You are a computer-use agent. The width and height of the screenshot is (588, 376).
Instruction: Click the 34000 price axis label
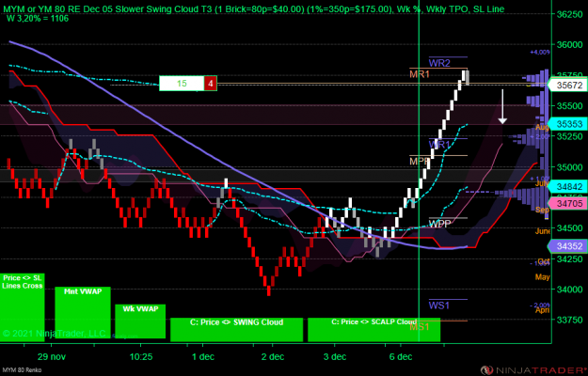569,290
